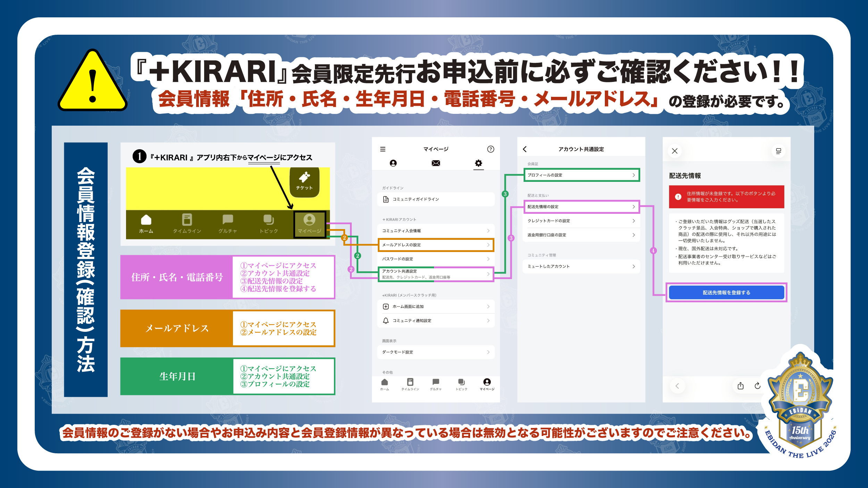Tap the back arrow in 配送先情報 bottom bar
Viewport: 868px width, 488px height.
pyautogui.click(x=677, y=386)
